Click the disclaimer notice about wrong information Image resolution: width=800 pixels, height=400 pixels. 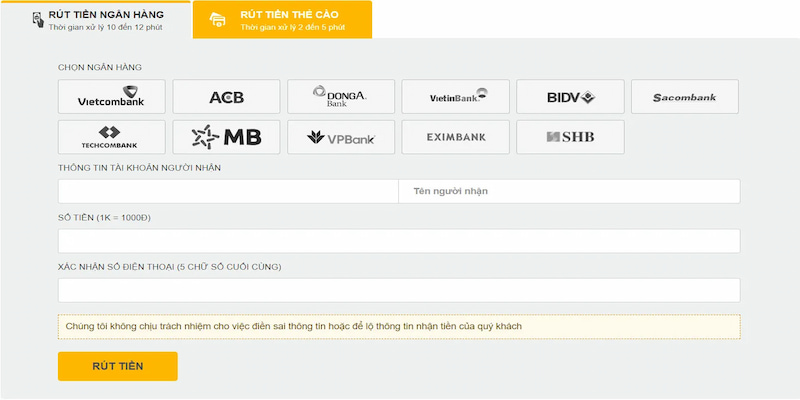pos(399,327)
